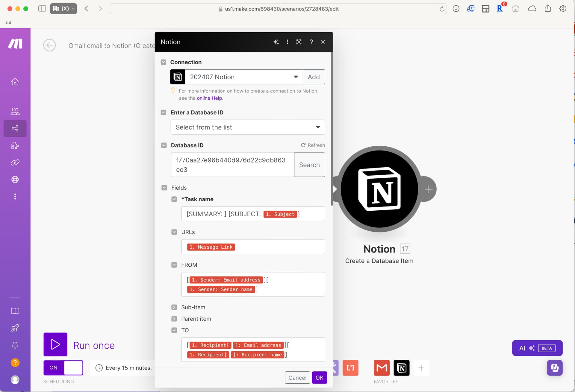Click the AI sparkle icon in Notion dialog header
This screenshot has width=575, height=392.
pos(276,42)
